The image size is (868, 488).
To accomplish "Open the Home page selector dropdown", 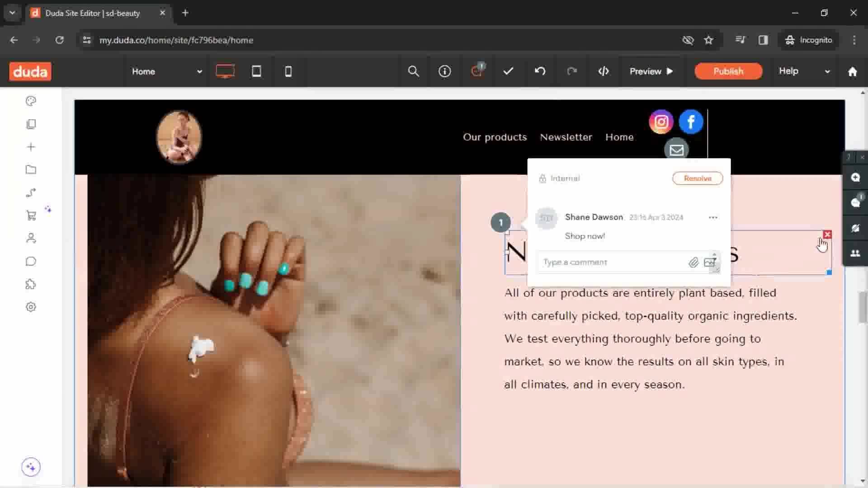I will [x=166, y=71].
